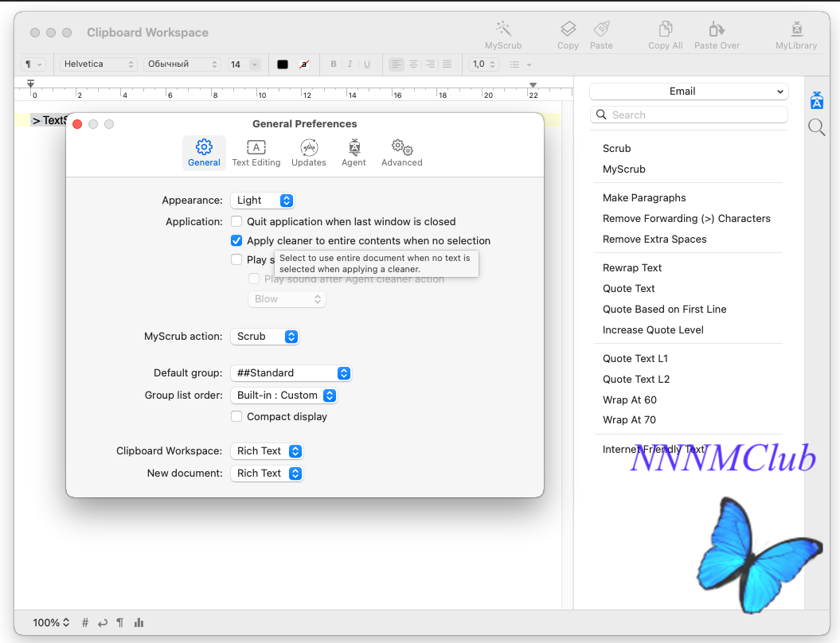Viewport: 840px width, 643px height.
Task: Open the Обычный typeface dropdown
Action: (182, 64)
